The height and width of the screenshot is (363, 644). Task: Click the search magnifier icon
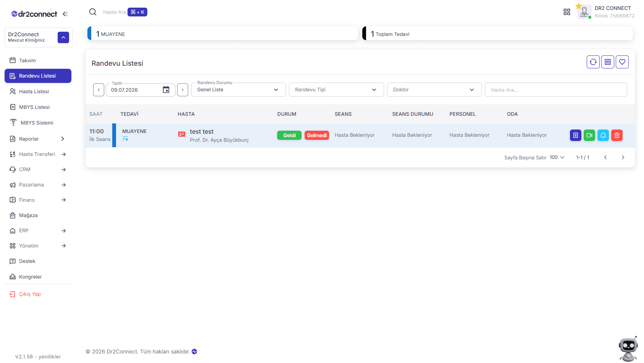pos(93,12)
